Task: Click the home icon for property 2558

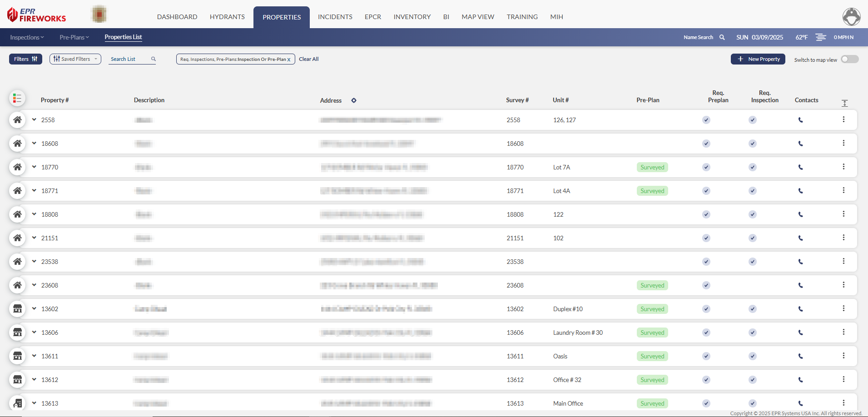Action: click(17, 120)
